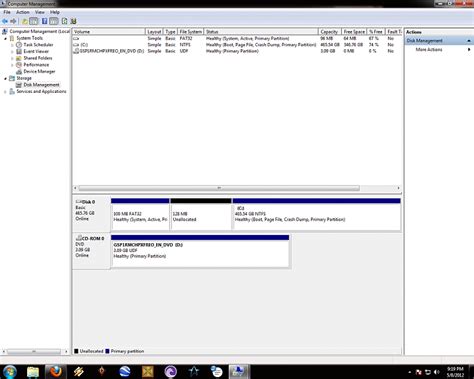Viewport: 474px width, 379px height.
Task: Click the Disk Management icon in tree
Action: click(x=19, y=85)
